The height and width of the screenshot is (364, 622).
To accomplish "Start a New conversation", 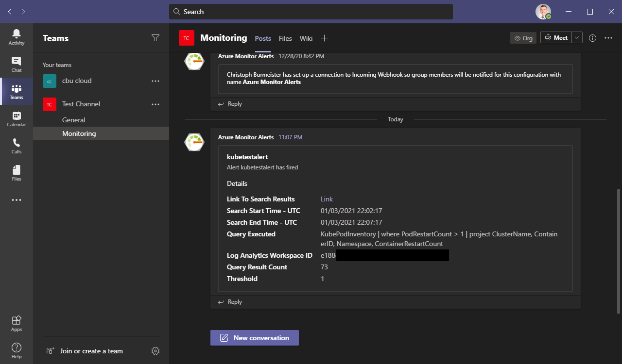I will 255,338.
